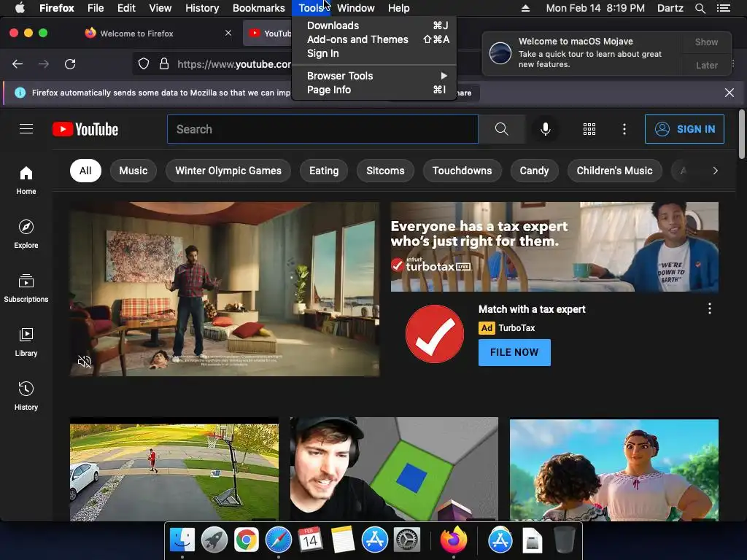Screen dimensions: 747x560
Task: Choose Page Info menu item
Action: pyautogui.click(x=374, y=90)
